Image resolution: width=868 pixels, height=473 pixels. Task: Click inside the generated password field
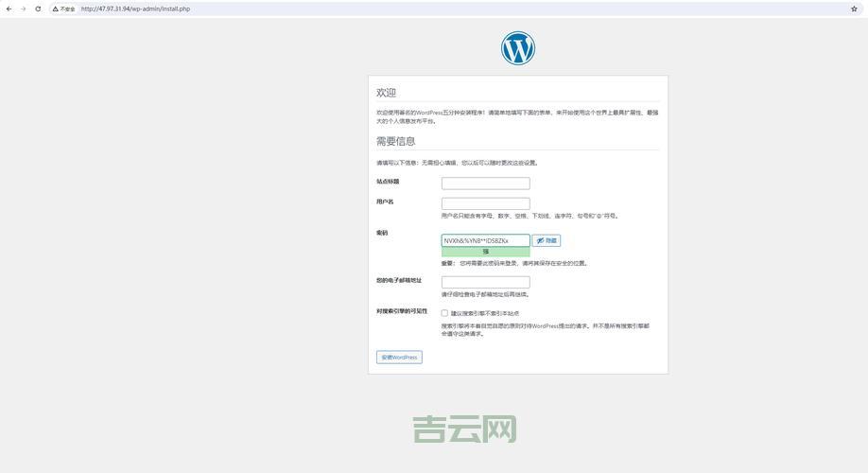(485, 240)
